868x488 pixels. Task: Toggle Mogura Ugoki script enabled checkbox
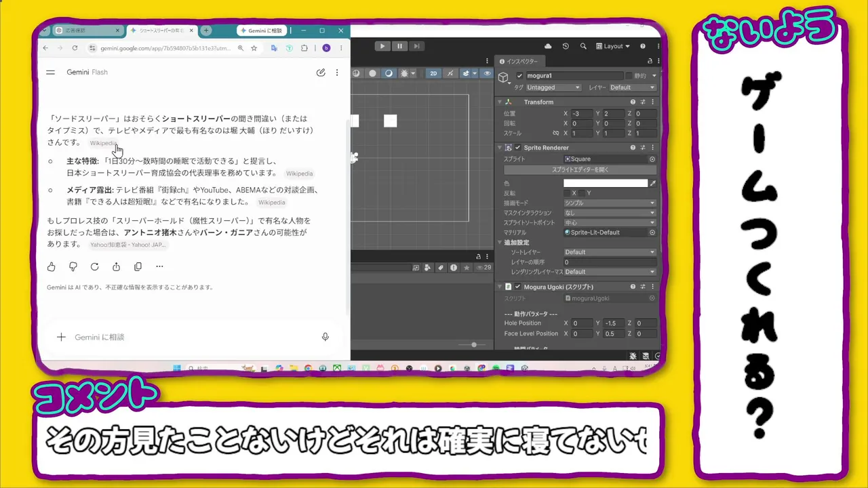click(518, 287)
